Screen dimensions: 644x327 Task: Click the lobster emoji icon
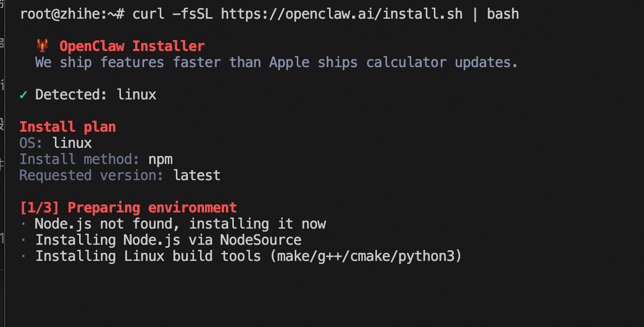pyautogui.click(x=43, y=46)
